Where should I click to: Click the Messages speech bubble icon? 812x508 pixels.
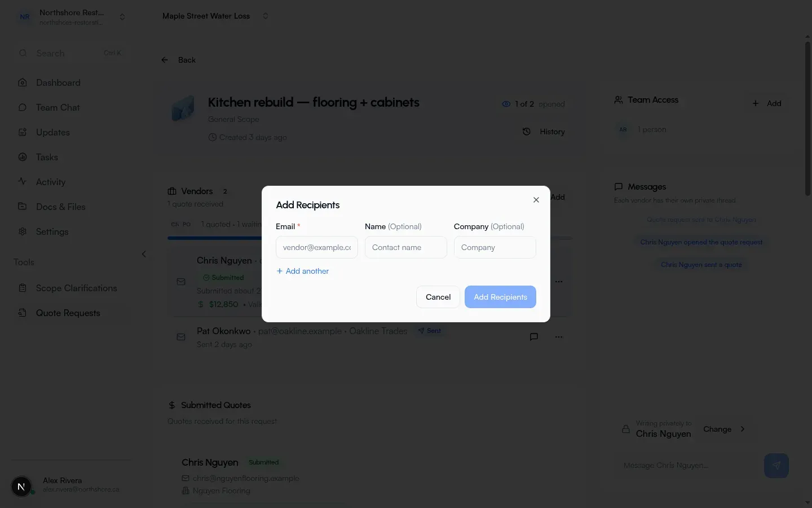(619, 187)
